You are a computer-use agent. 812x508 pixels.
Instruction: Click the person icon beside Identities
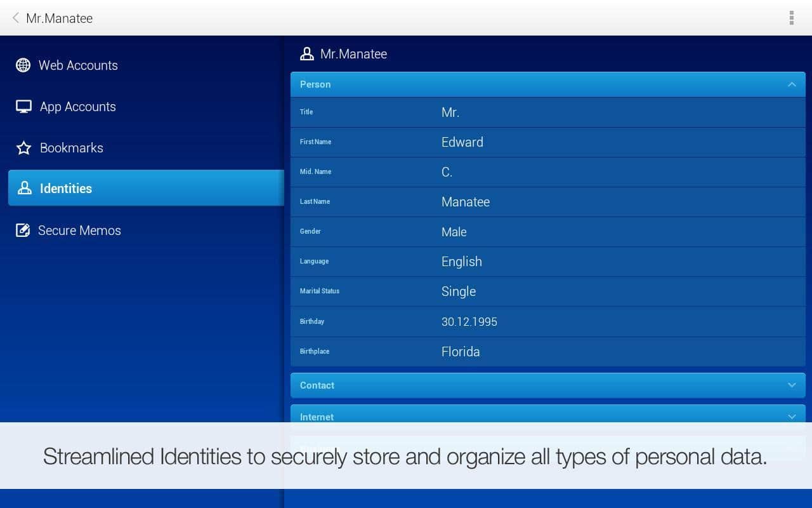tap(25, 189)
